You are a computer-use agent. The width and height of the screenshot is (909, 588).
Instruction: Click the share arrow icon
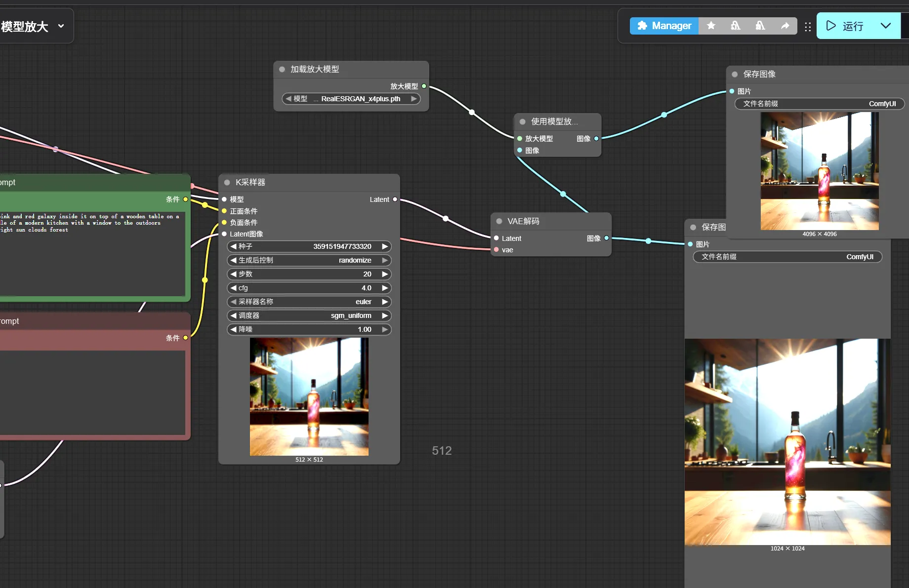point(785,26)
